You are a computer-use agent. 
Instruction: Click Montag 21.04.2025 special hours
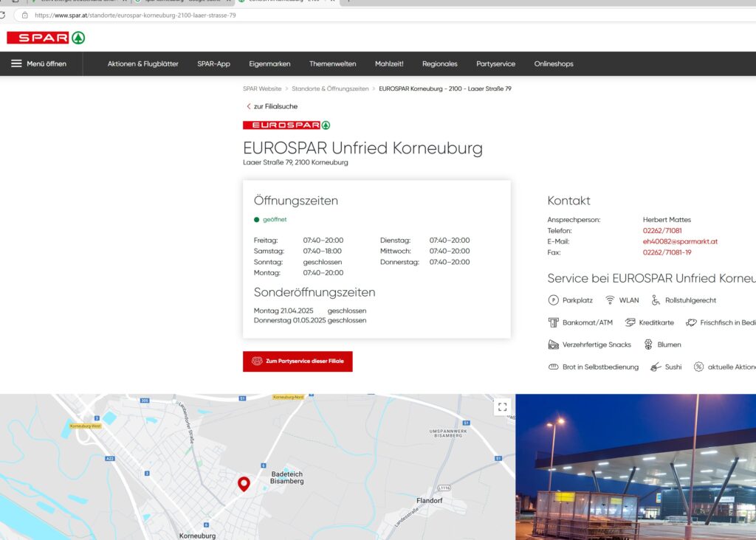click(x=310, y=311)
